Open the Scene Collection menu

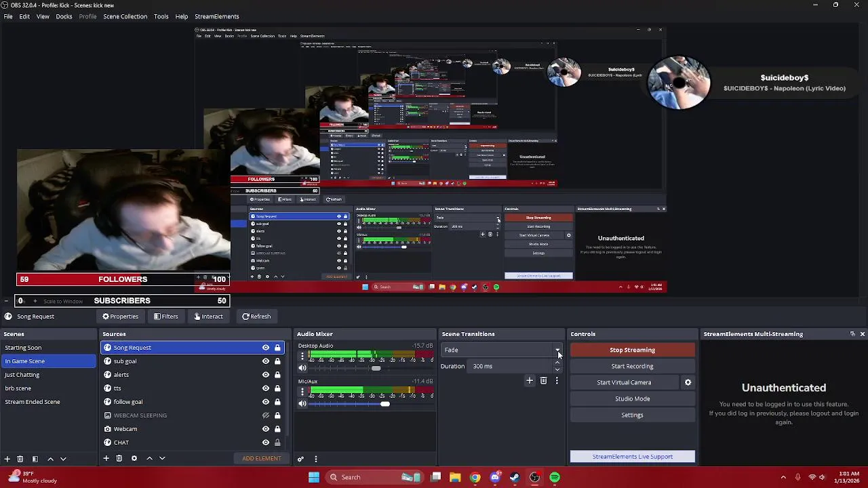tap(125, 16)
